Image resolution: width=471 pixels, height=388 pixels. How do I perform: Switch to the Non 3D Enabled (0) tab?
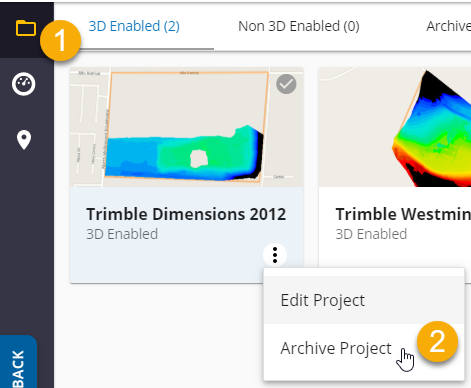[x=299, y=26]
